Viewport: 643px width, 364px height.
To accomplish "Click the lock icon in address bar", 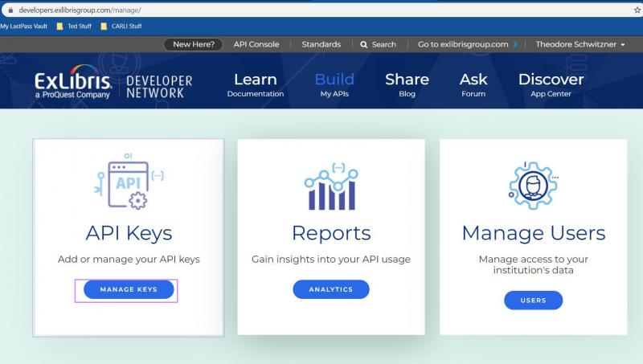I will coord(10,10).
